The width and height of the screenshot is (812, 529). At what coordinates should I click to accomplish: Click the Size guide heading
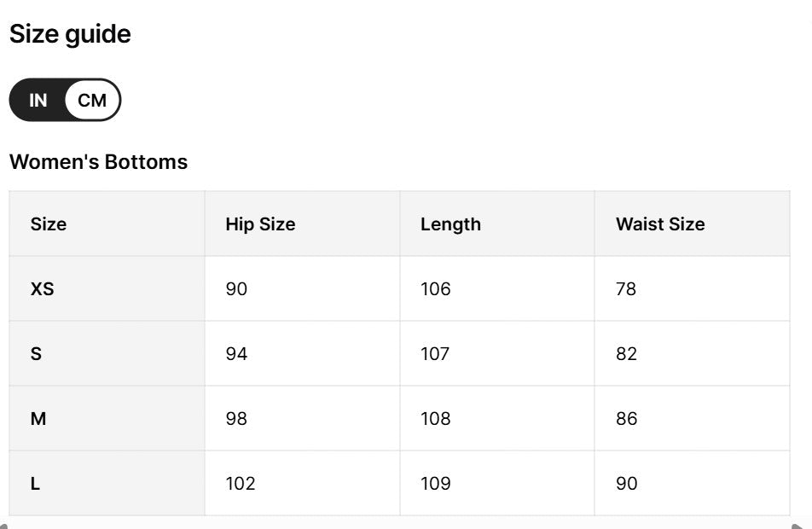click(70, 34)
